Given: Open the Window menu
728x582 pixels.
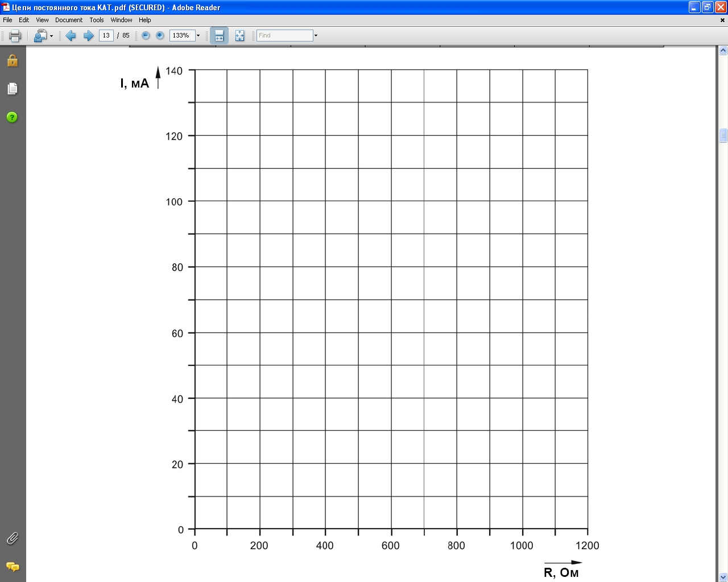Looking at the screenshot, I should point(121,20).
